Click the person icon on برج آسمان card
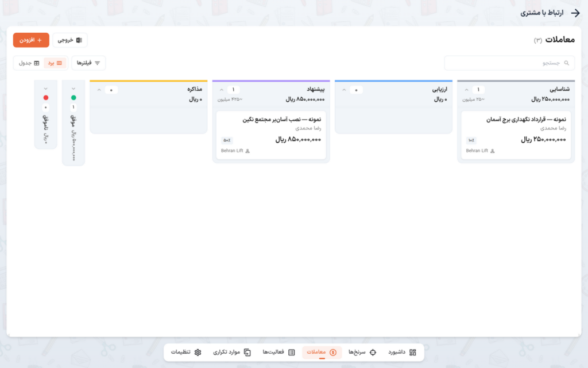 (492, 151)
